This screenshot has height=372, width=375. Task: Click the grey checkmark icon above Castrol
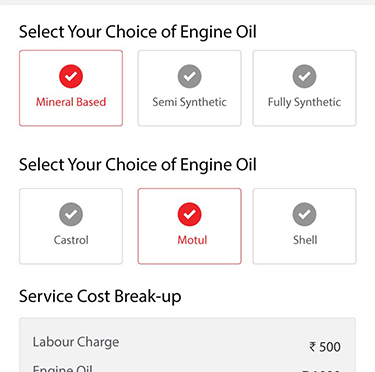[71, 214]
